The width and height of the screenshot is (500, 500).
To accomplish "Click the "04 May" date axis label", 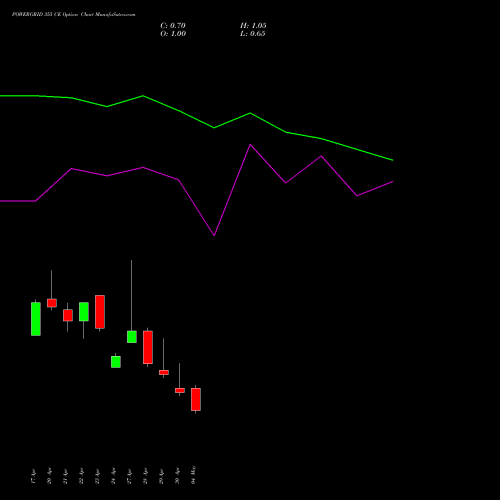I will coord(193,475).
